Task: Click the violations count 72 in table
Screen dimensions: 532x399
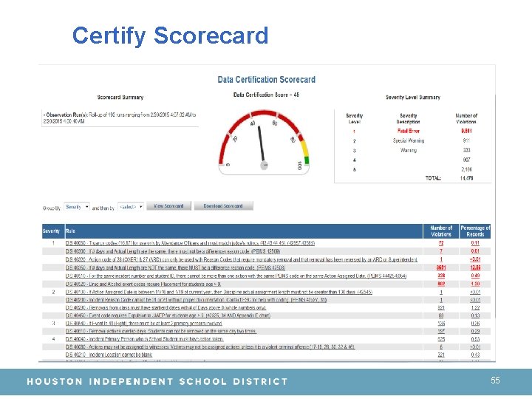Action: tap(441, 243)
